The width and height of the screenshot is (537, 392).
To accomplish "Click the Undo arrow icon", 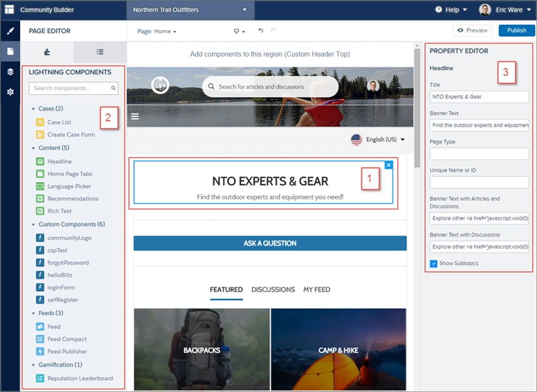I will click(261, 30).
